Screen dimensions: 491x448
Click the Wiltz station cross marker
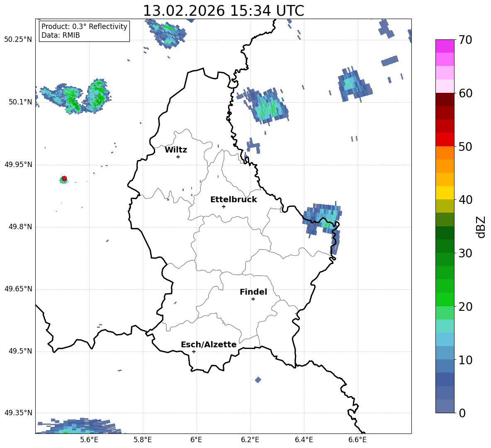[178, 157]
